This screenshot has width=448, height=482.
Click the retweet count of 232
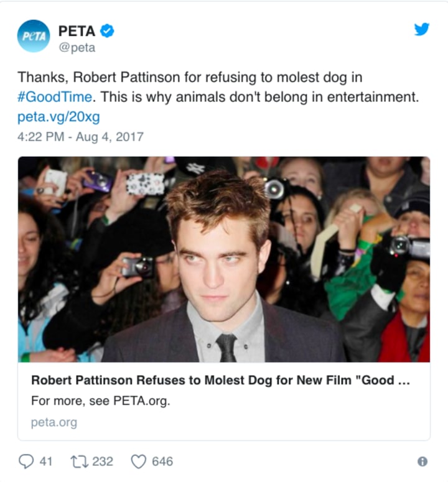coord(103,461)
